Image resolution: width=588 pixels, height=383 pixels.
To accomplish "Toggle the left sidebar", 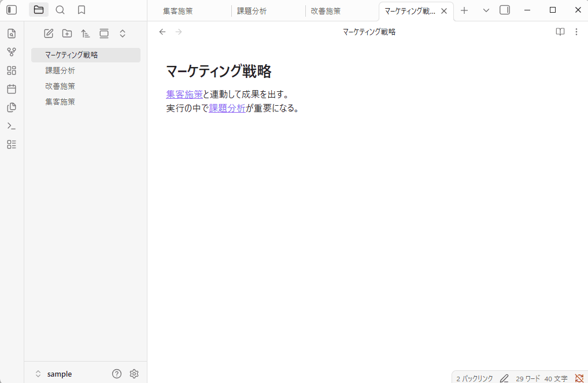I will pos(12,10).
